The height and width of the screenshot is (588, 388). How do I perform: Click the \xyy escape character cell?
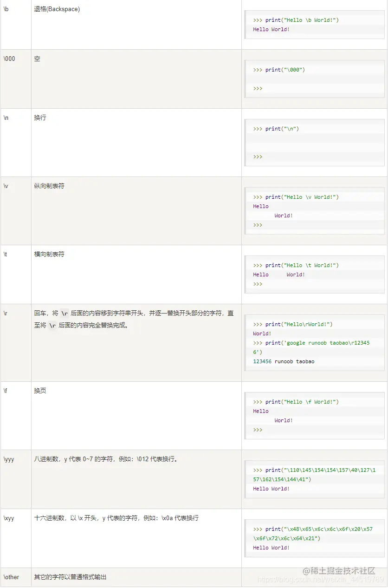click(x=16, y=538)
